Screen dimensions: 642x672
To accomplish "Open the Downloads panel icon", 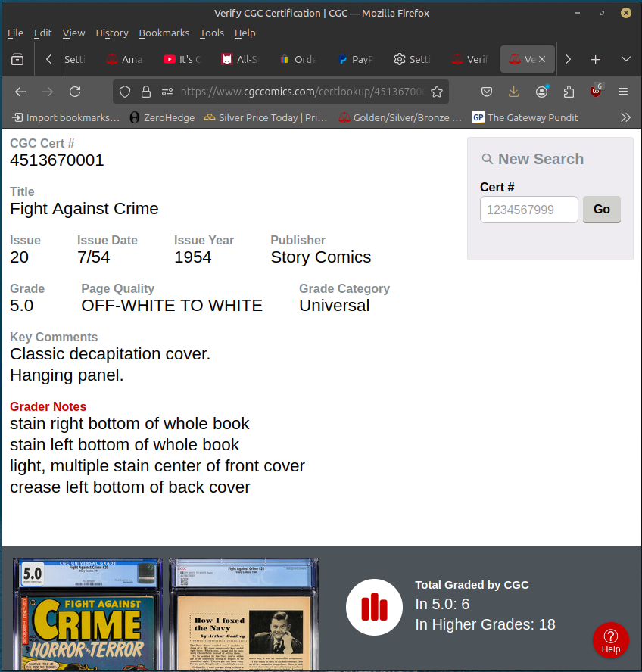I will pyautogui.click(x=514, y=90).
